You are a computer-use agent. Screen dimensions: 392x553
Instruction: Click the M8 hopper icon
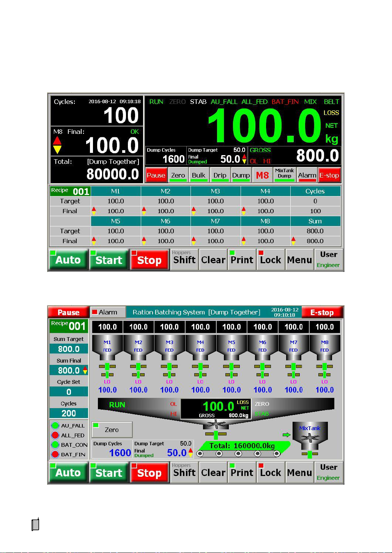coord(324,347)
